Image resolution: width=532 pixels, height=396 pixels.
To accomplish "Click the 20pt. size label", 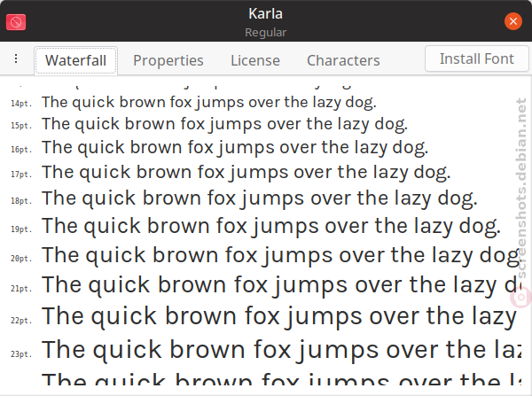I will pos(21,259).
